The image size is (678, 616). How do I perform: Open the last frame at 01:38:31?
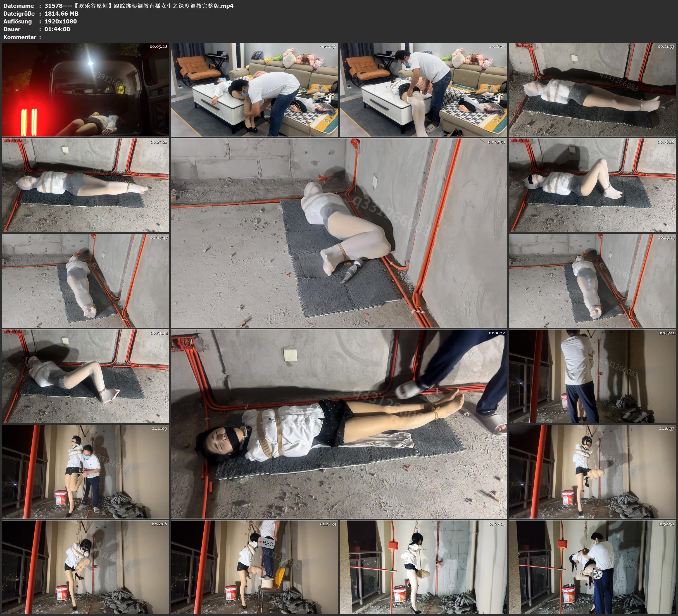593,567
